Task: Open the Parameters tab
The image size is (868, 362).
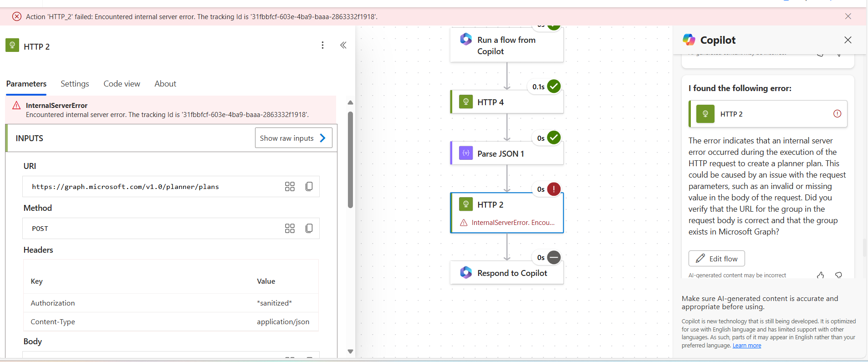Action: pyautogui.click(x=26, y=84)
